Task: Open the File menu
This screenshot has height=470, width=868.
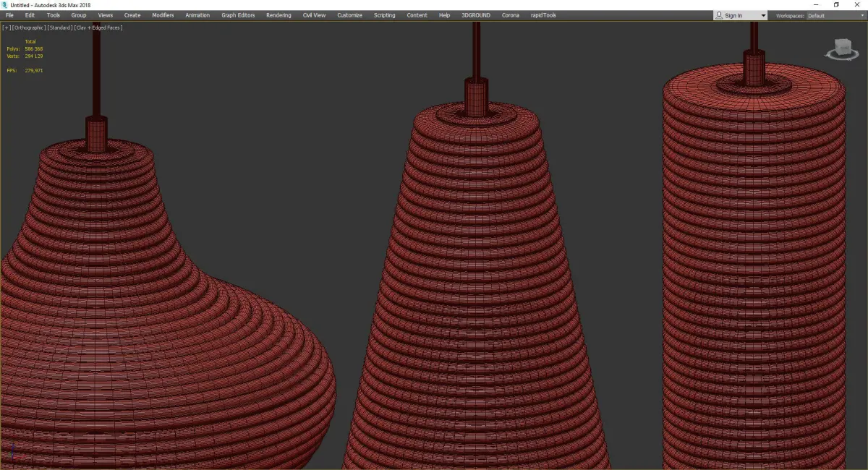Action: click(9, 15)
